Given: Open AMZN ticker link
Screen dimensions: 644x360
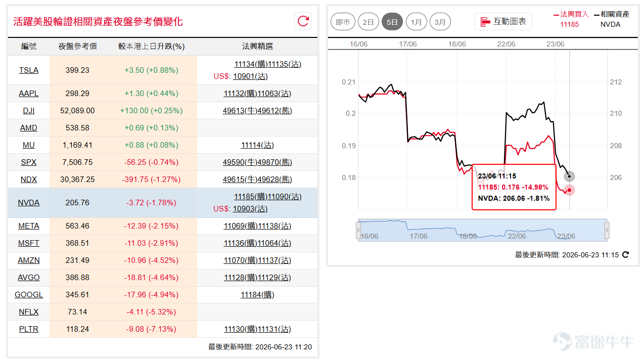Looking at the screenshot, I should pyautogui.click(x=29, y=260).
